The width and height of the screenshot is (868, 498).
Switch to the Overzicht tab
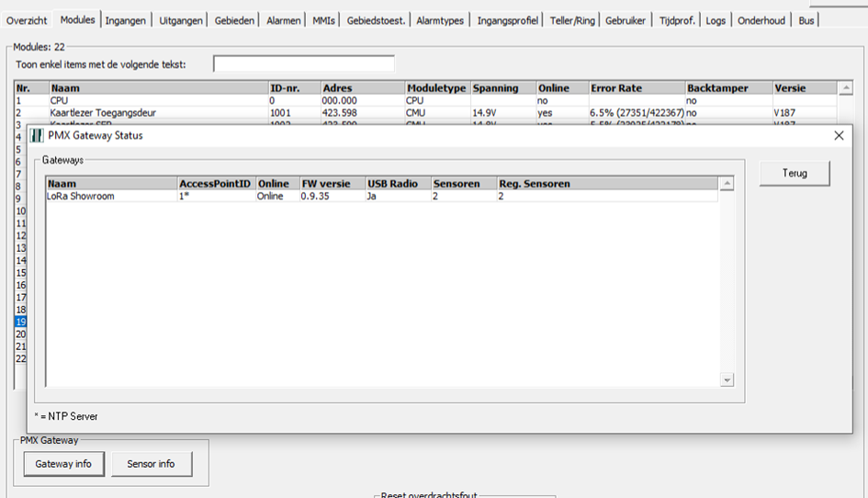pyautogui.click(x=28, y=20)
